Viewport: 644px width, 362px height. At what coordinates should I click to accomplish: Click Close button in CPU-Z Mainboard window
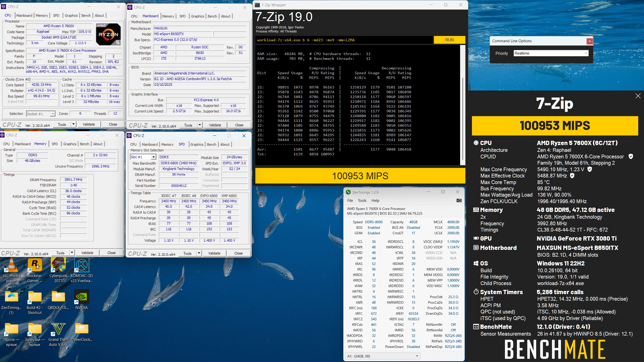point(239,125)
